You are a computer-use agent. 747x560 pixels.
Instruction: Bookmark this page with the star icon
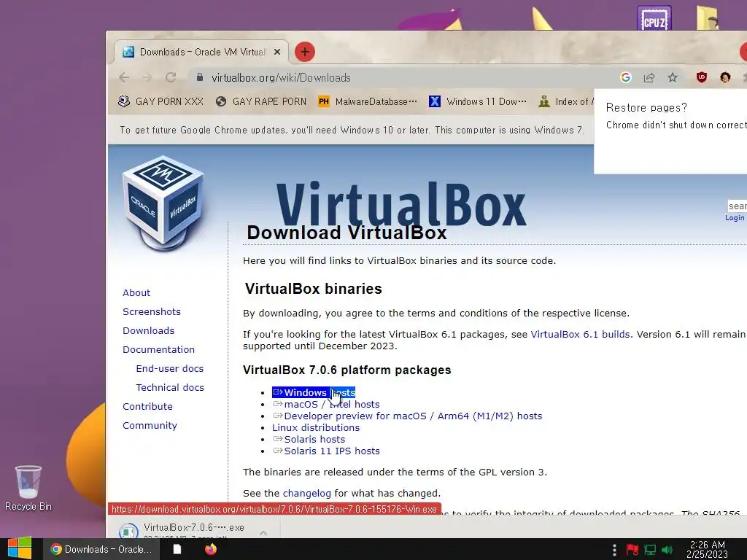[672, 77]
